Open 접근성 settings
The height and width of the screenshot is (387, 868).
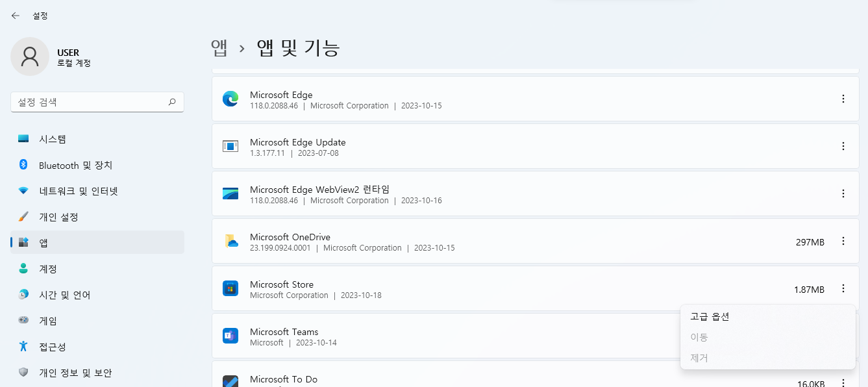[97, 347]
